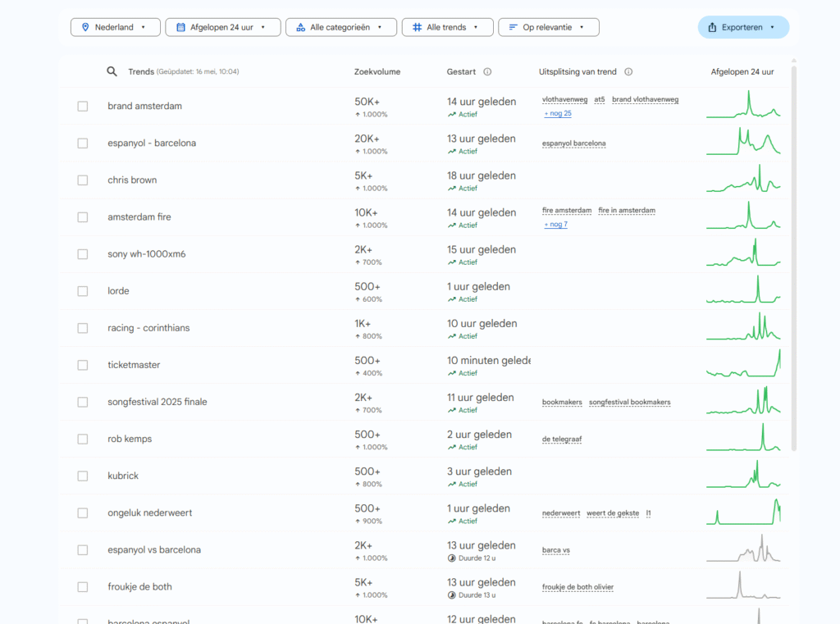Image resolution: width=840 pixels, height=624 pixels.
Task: Open the Afgelopen 24 uur time range dropdown
Action: click(x=223, y=27)
